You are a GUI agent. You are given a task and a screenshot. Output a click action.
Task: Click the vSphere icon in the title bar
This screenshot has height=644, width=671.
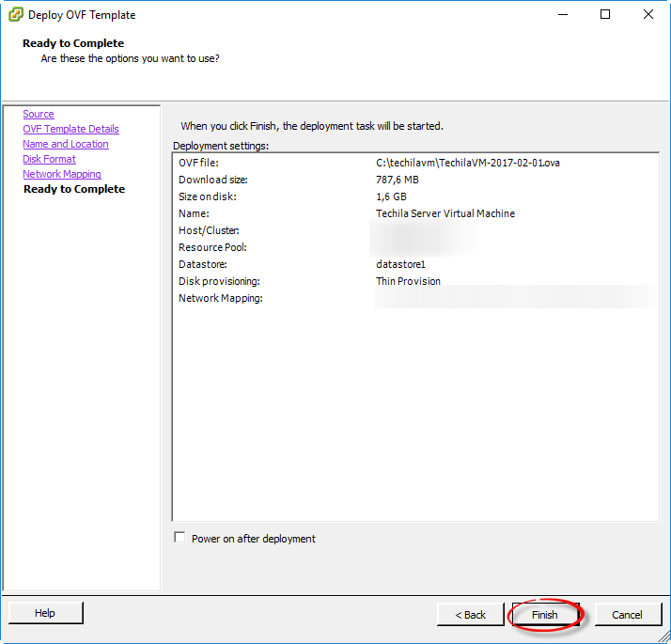(x=15, y=15)
